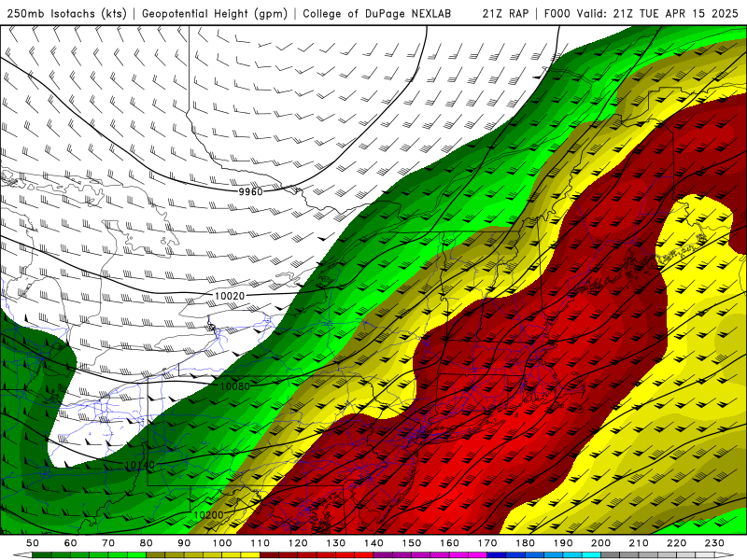Click the 10080 height contour label
747x560 pixels.
pyautogui.click(x=234, y=385)
